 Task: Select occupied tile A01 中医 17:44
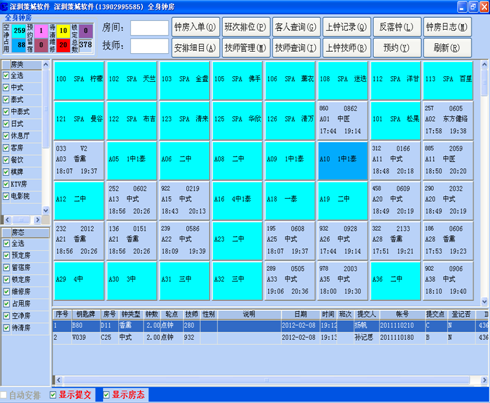[343, 120]
